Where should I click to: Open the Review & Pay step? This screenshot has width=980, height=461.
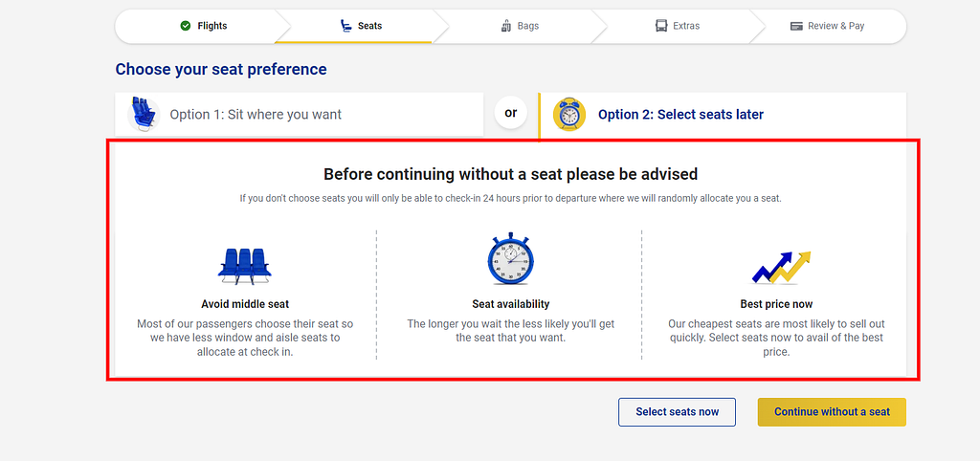click(828, 26)
